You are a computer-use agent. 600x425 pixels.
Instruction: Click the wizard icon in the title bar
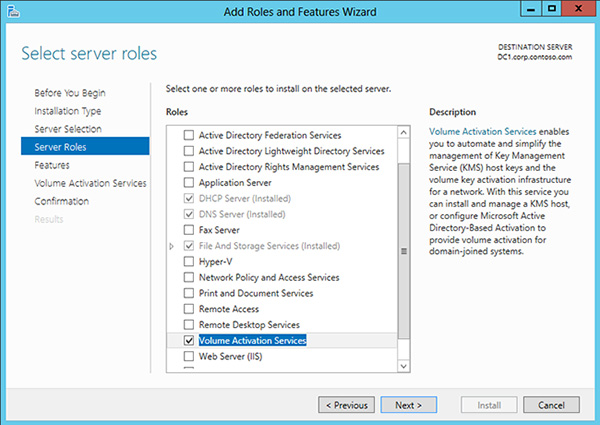pyautogui.click(x=12, y=12)
